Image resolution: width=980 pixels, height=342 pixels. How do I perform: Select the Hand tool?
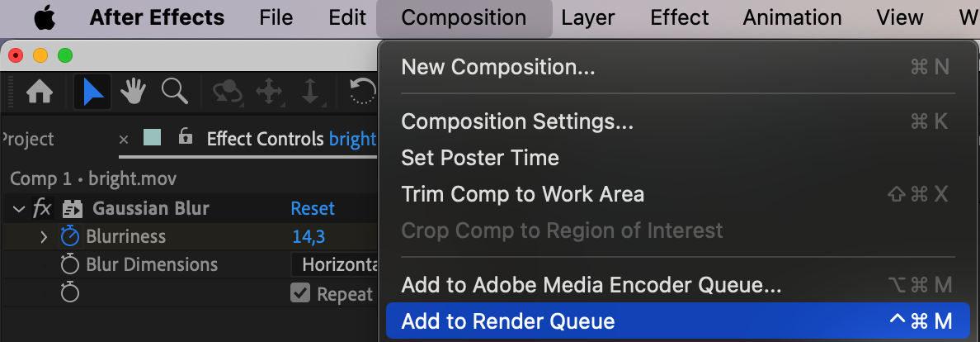133,93
